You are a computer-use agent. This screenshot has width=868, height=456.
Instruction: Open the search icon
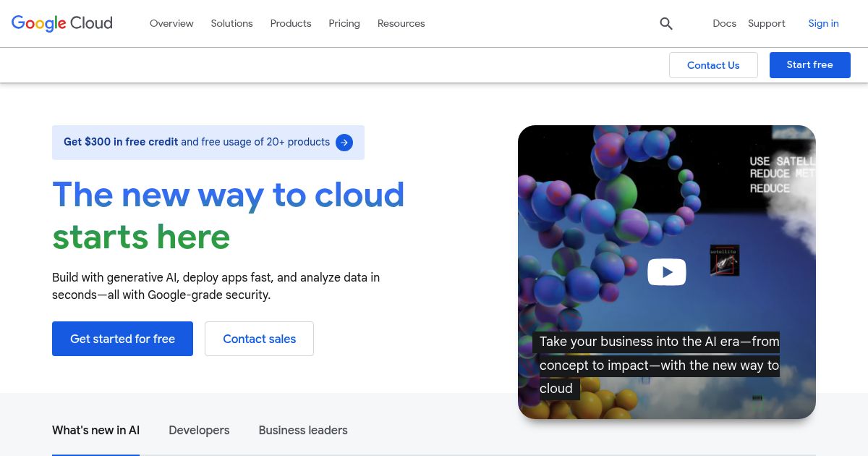click(x=666, y=23)
